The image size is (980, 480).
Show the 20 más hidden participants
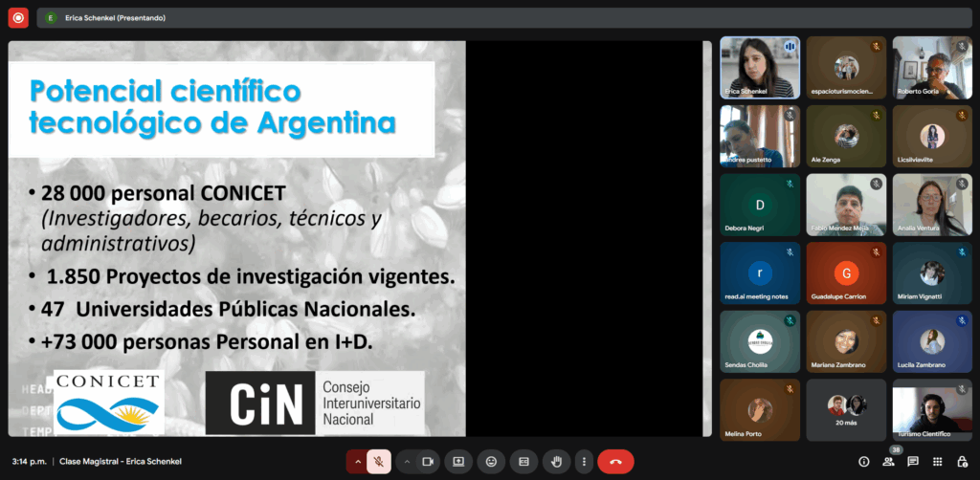[x=846, y=410]
